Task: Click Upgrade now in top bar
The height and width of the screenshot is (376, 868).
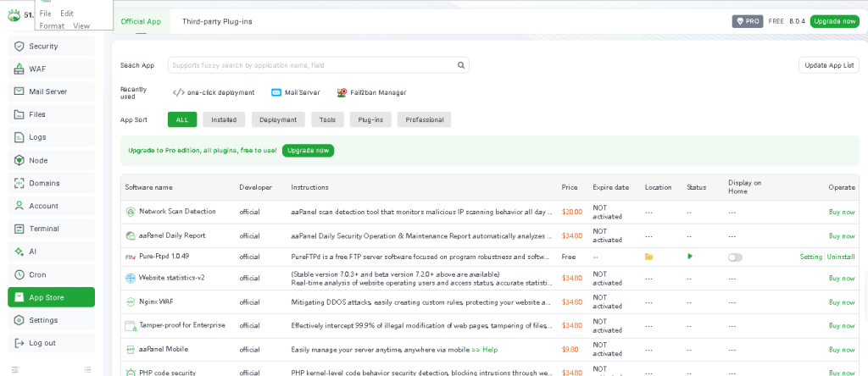Action: 835,21
